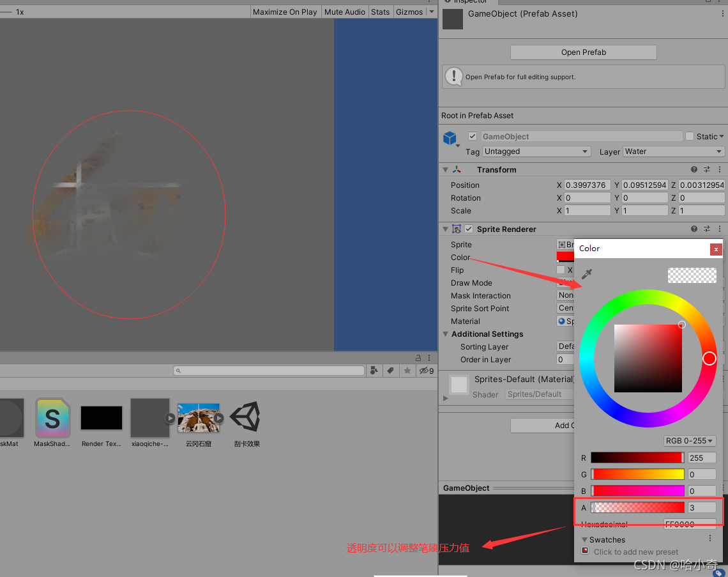Open the Layer dropdown showing Water
Image resolution: width=728 pixels, height=577 pixels.
pyautogui.click(x=672, y=151)
